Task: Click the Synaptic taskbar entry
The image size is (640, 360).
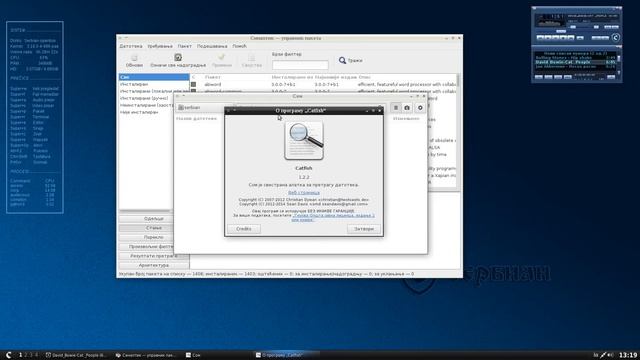Action: (146, 355)
